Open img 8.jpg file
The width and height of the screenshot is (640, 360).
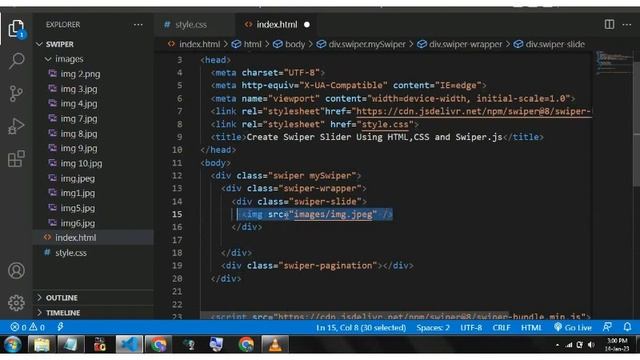pyautogui.click(x=79, y=134)
